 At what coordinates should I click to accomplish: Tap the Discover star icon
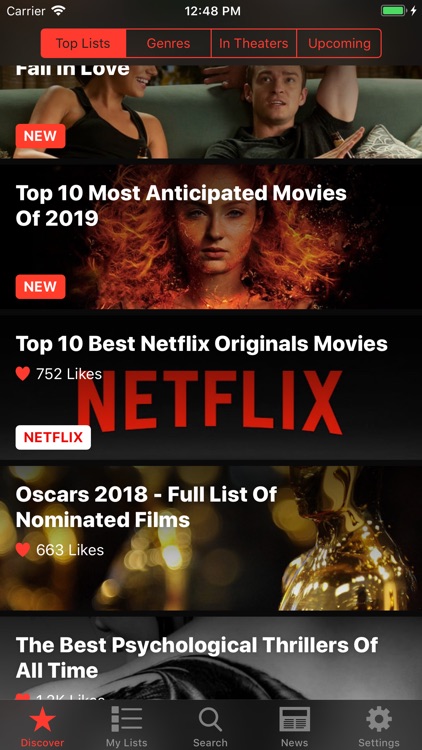42,720
